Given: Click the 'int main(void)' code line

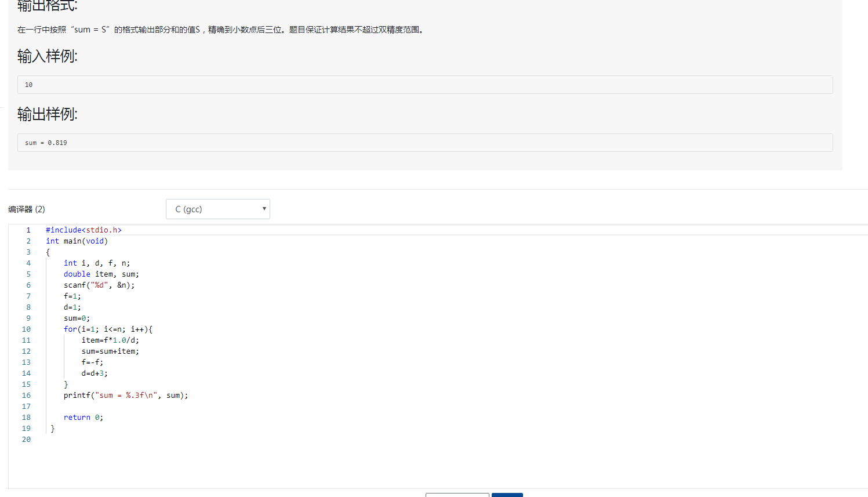Looking at the screenshot, I should pos(77,241).
